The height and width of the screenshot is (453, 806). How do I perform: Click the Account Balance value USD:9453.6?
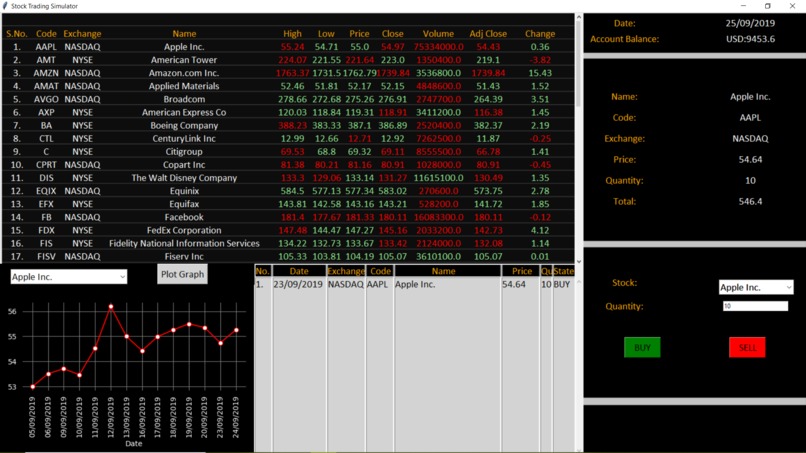750,39
